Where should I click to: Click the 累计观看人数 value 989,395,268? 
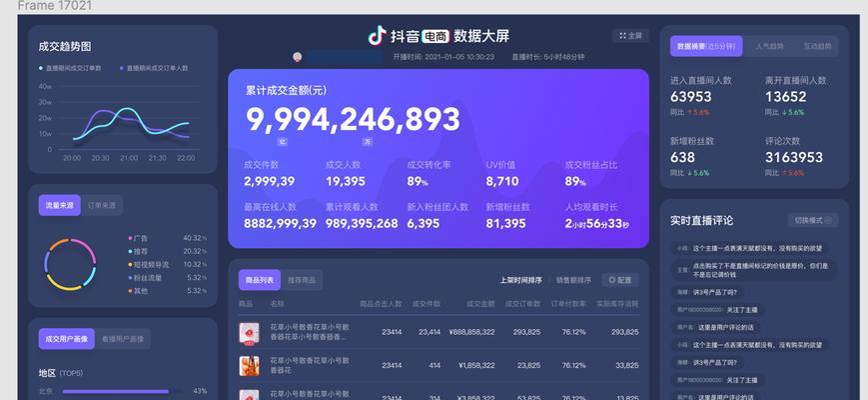(x=362, y=223)
